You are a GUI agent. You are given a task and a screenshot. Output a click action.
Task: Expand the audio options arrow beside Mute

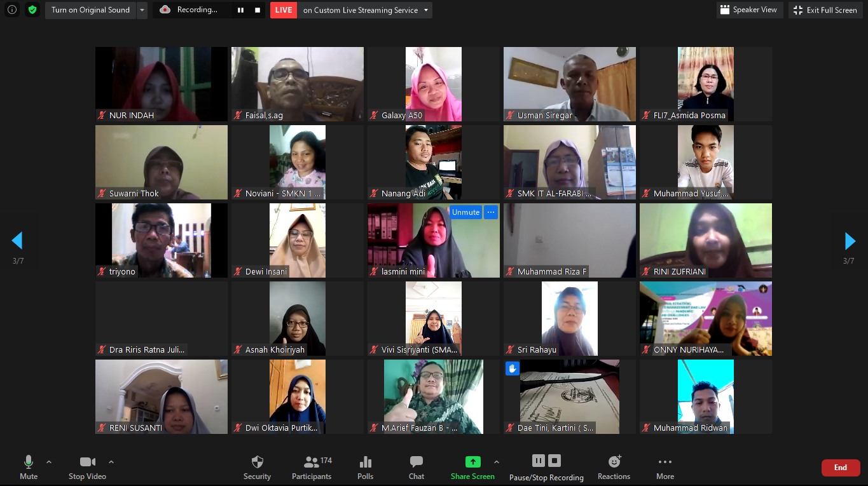pos(49,462)
